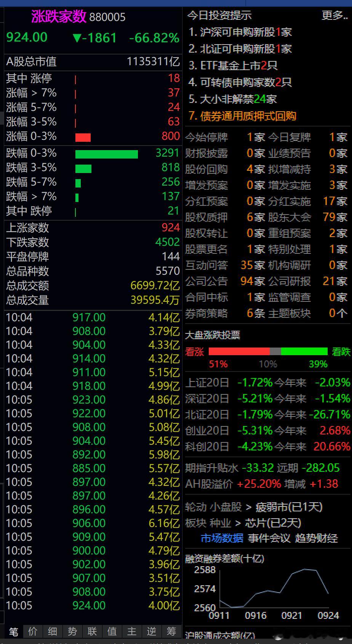Select the 涨幅 > 7% row
Screen dimensions: 352x644
93,93
